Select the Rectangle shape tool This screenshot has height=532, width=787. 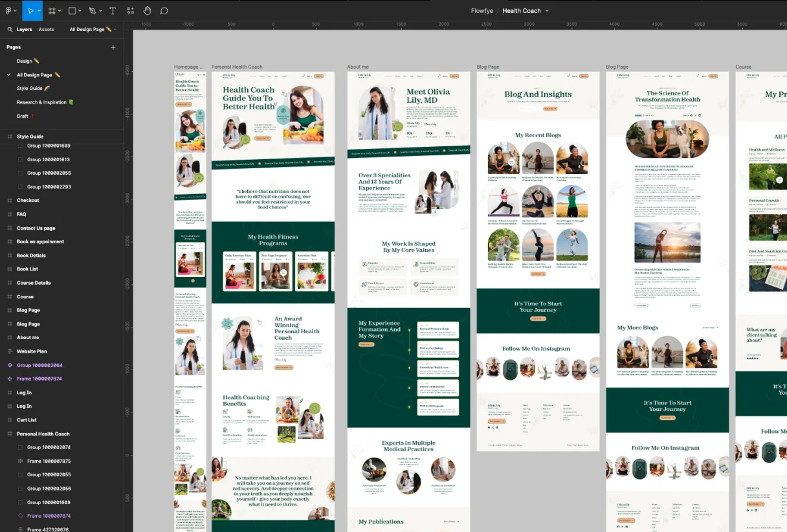tap(72, 10)
